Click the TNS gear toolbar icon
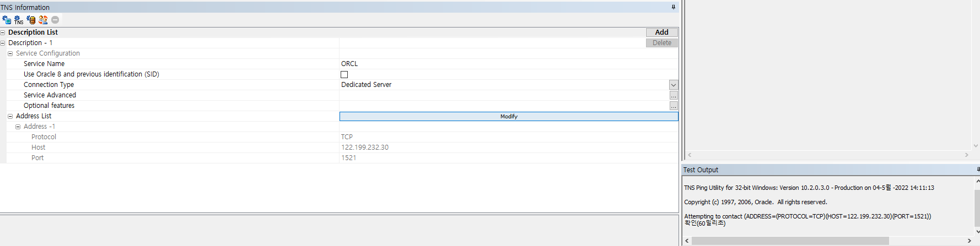 click(19, 20)
